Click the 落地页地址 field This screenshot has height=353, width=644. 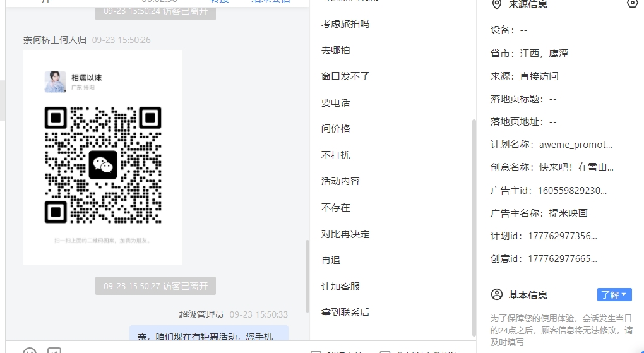(523, 122)
